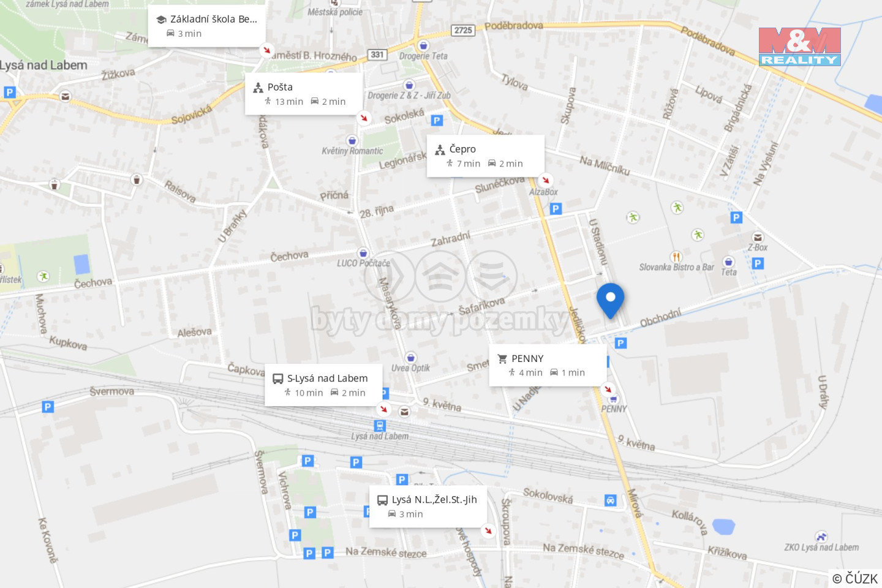Screen dimensions: 882x588
Task: Click the Květiny Romantic shop icon
Action: [x=352, y=140]
